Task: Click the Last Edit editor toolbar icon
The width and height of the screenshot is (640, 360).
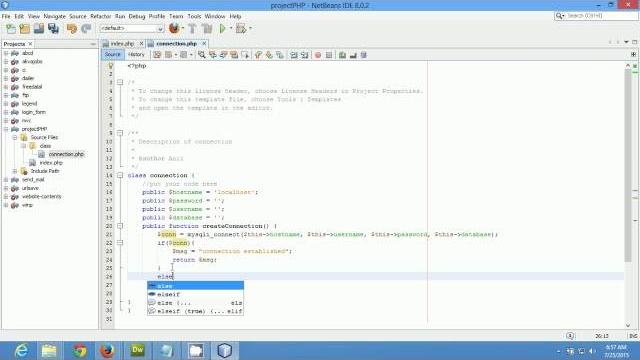Action: click(157, 55)
